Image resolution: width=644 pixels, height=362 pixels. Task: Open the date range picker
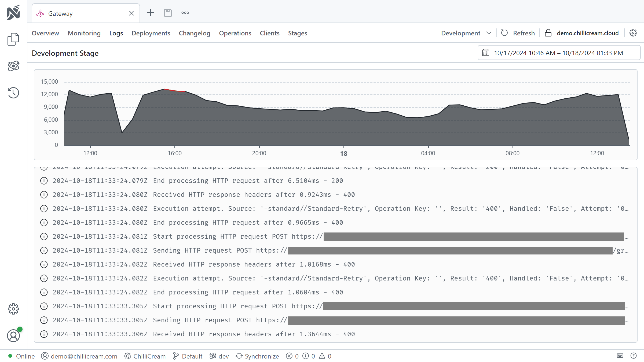(x=559, y=53)
